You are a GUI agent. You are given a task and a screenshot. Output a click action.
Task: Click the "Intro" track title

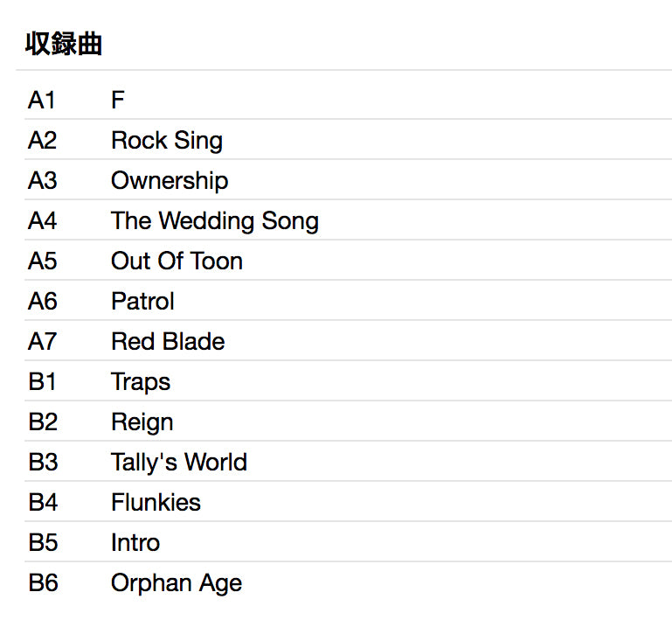pyautogui.click(x=135, y=543)
